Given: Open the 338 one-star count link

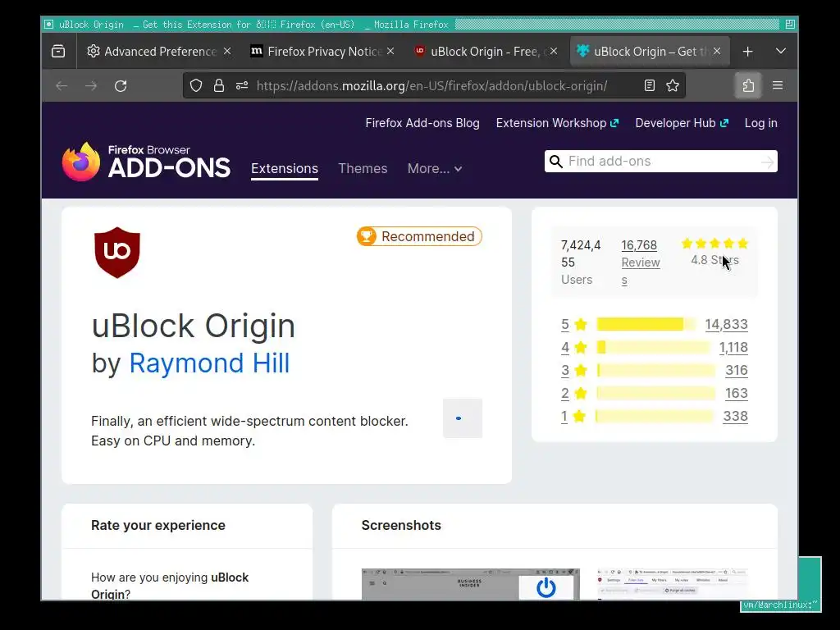Looking at the screenshot, I should [x=736, y=416].
